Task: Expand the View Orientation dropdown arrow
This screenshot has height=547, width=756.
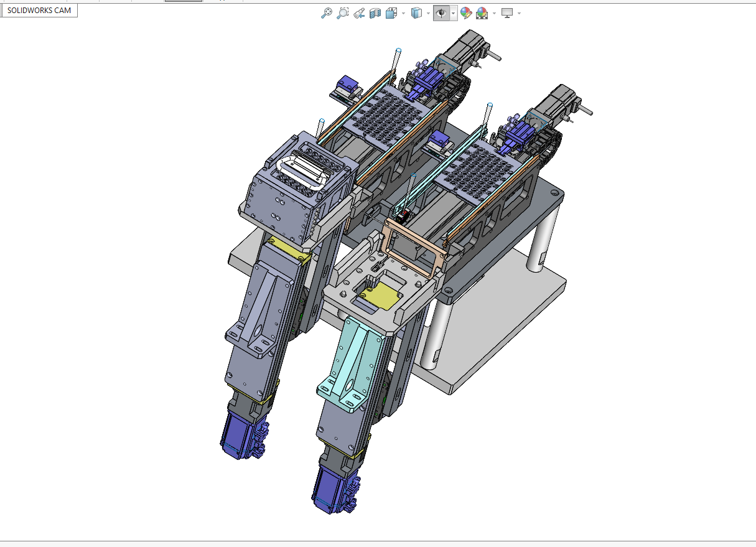Action: coord(403,13)
